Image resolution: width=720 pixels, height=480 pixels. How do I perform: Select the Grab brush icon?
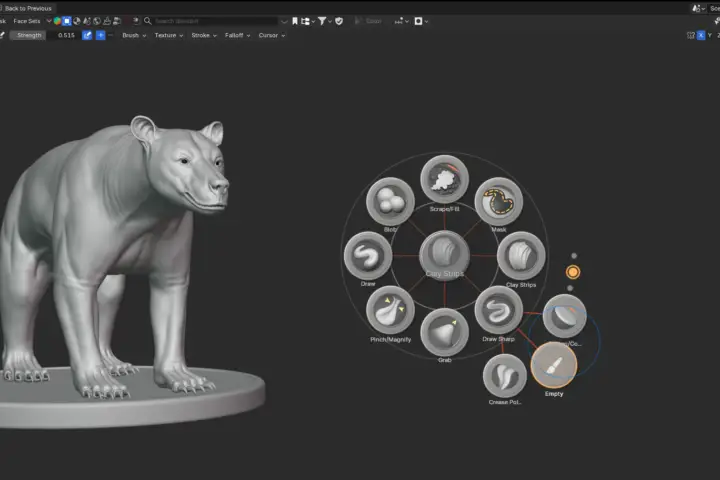pyautogui.click(x=444, y=332)
